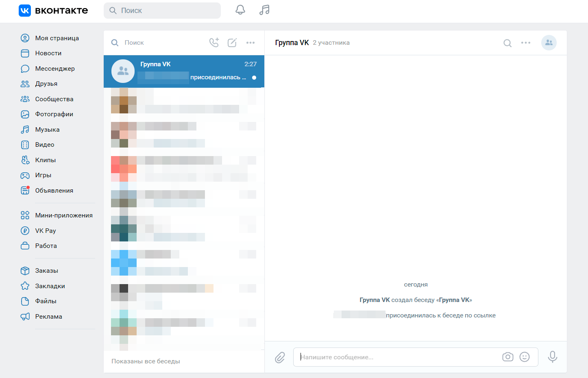Search within the chat via magnifier icon
Screen dimensions: 588x378
coord(507,43)
